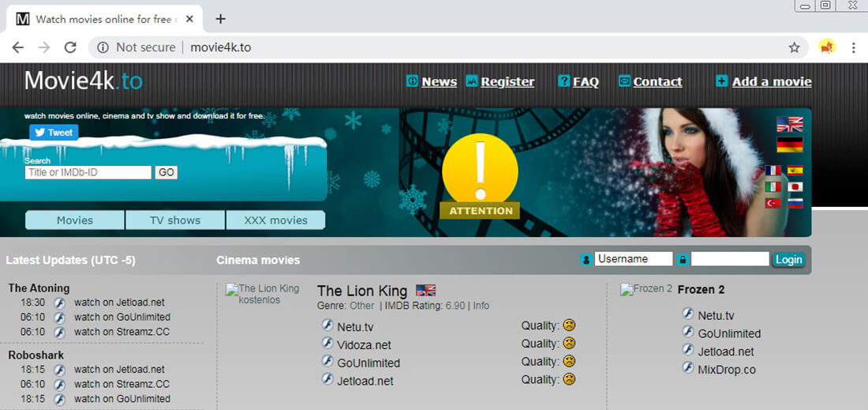
Task: Click the password input field
Action: pos(730,259)
